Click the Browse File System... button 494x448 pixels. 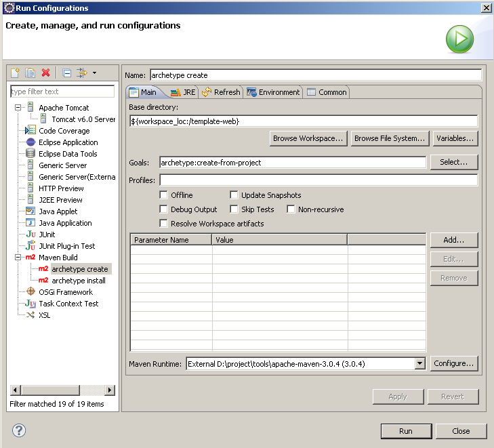(390, 138)
